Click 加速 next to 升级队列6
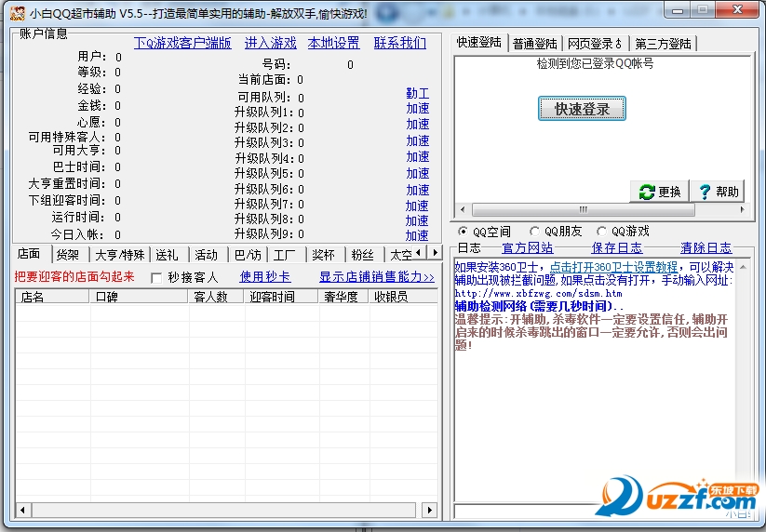The image size is (766, 532). click(417, 190)
